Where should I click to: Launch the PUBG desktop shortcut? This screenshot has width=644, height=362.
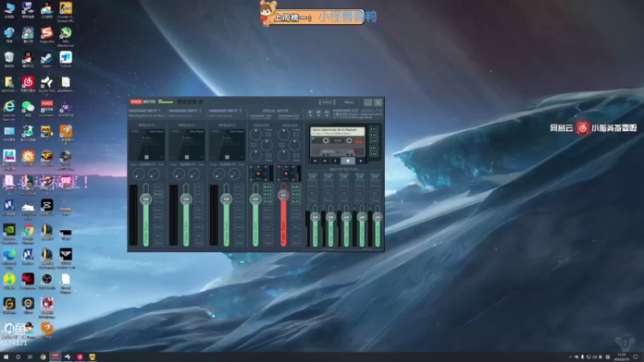pos(65,159)
